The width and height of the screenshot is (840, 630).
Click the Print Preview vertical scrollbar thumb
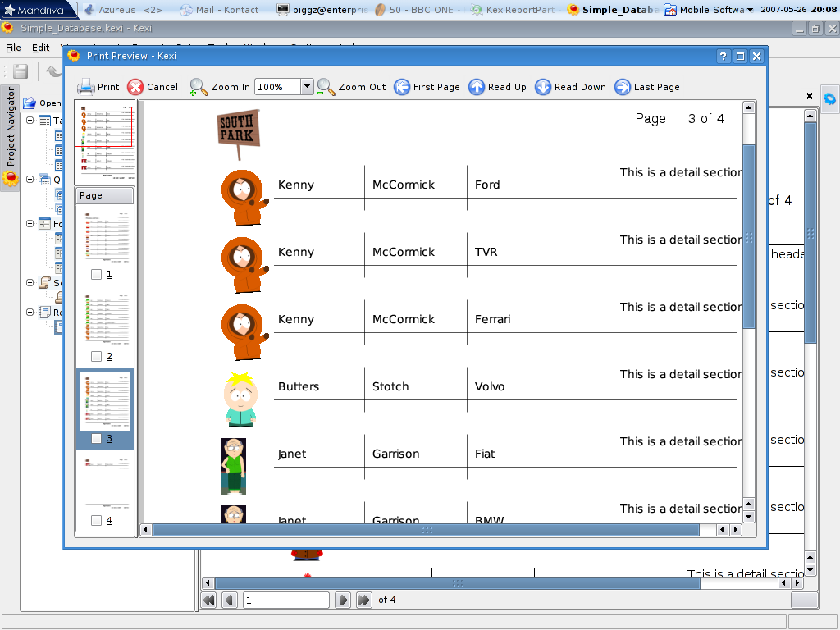point(749,236)
